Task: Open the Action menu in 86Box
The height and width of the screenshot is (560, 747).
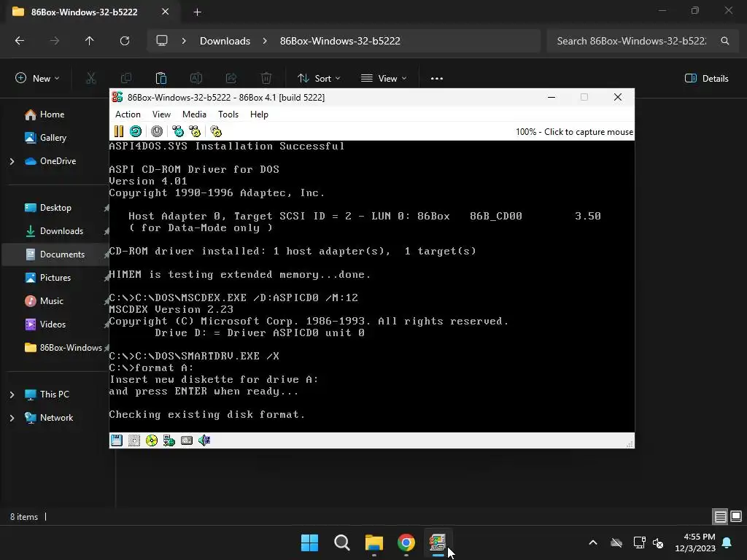Action: click(128, 114)
